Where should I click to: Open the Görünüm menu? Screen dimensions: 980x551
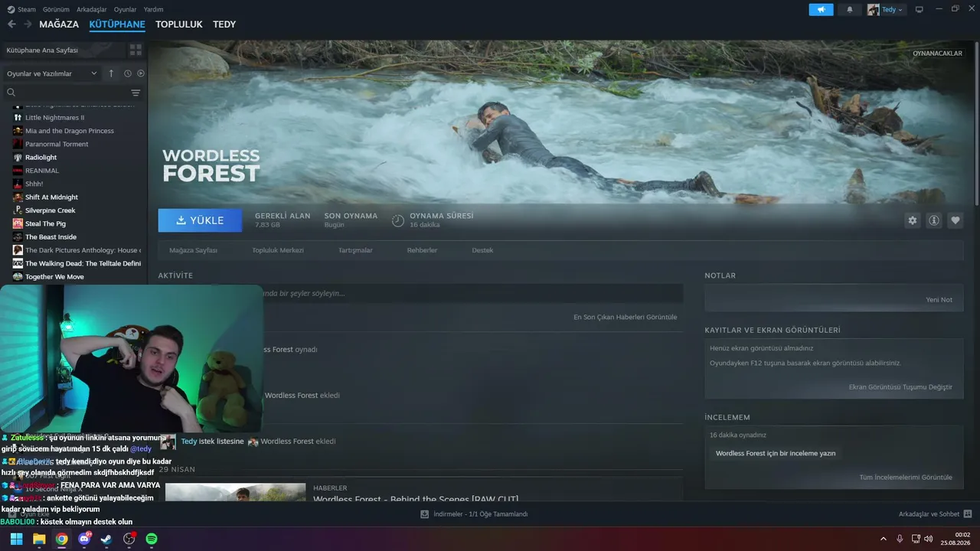coord(56,10)
